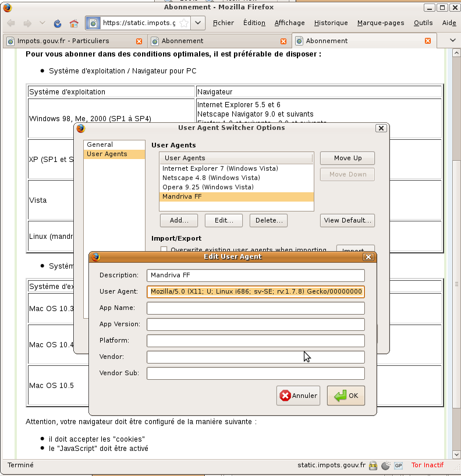The image size is (461, 476).
Task: Confirm the edit with OK button
Action: tap(346, 396)
